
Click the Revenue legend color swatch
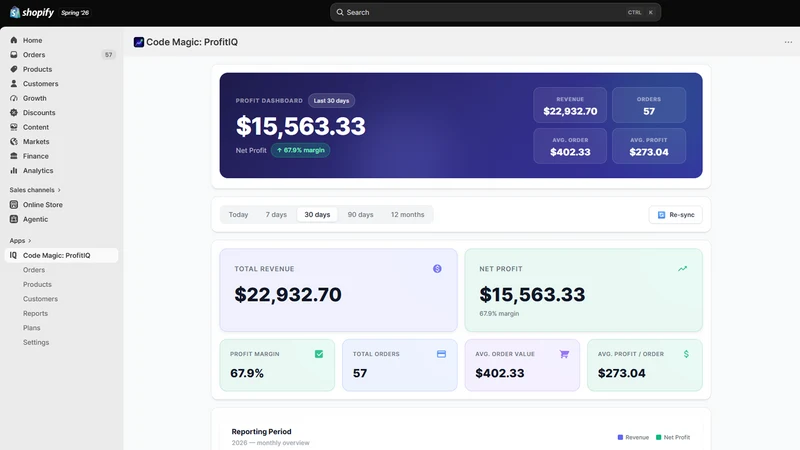coord(620,437)
